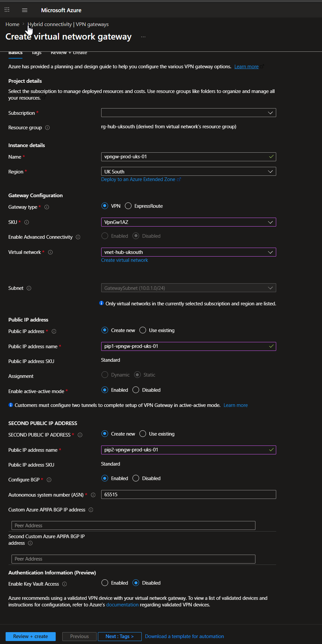322x644 pixels.
Task: Open the Azure app launcher grid icon
Action: pos(7,10)
